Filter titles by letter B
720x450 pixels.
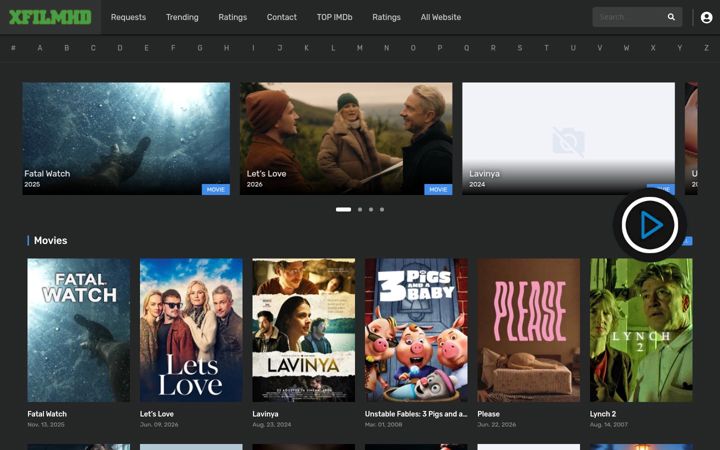click(67, 48)
